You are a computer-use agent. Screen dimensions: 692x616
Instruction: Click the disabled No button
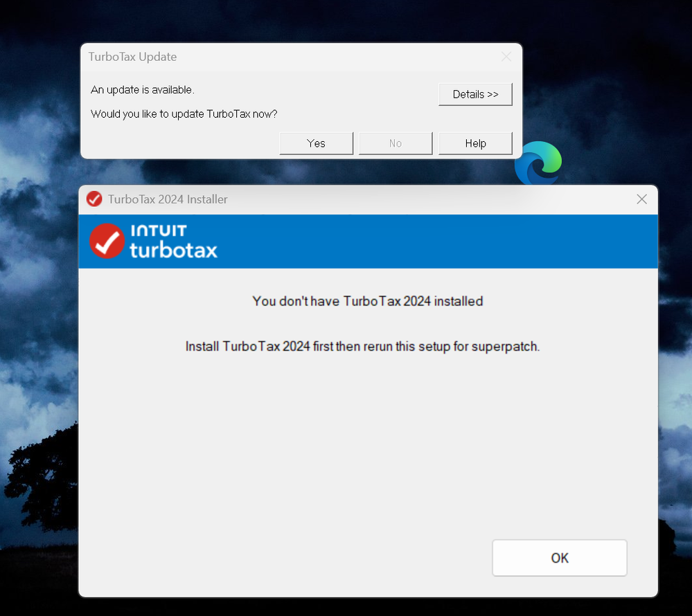(396, 143)
